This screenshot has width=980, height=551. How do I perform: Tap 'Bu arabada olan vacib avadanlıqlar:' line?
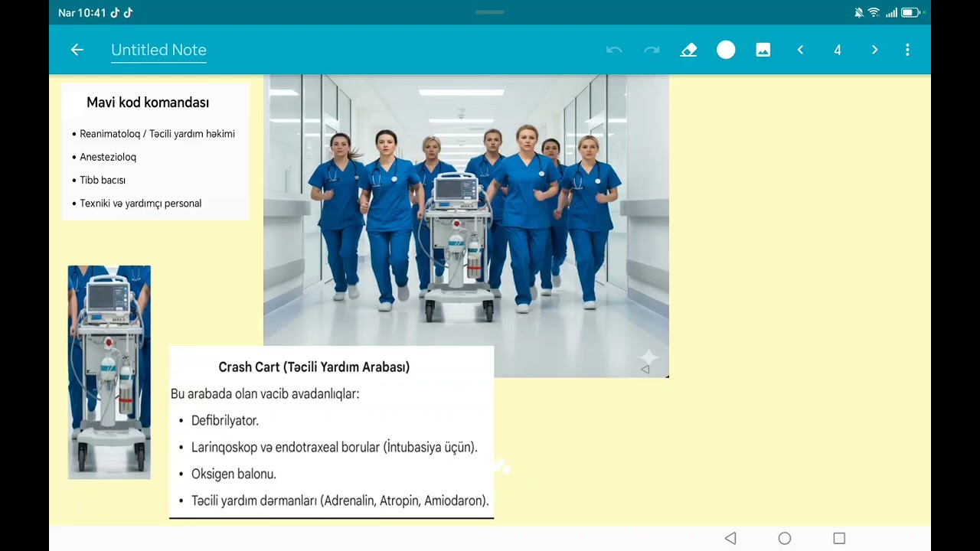click(265, 394)
